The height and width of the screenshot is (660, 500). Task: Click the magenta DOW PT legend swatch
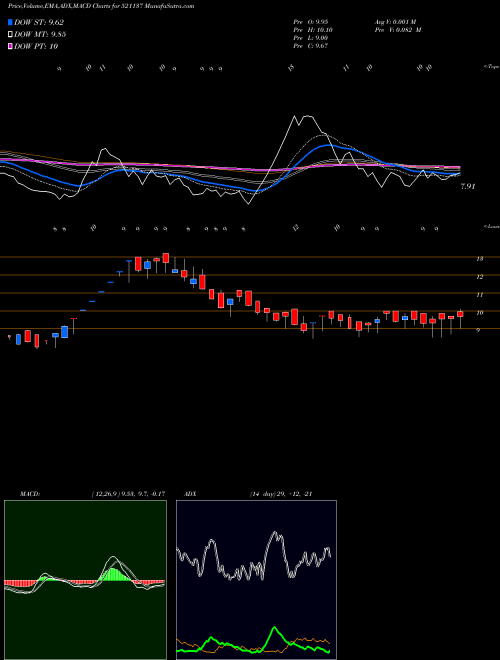tap(11, 46)
